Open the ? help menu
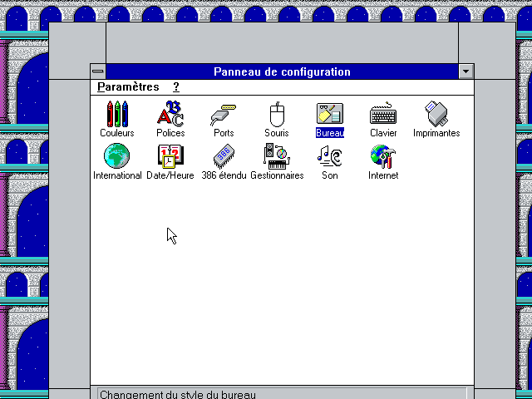 [176, 87]
